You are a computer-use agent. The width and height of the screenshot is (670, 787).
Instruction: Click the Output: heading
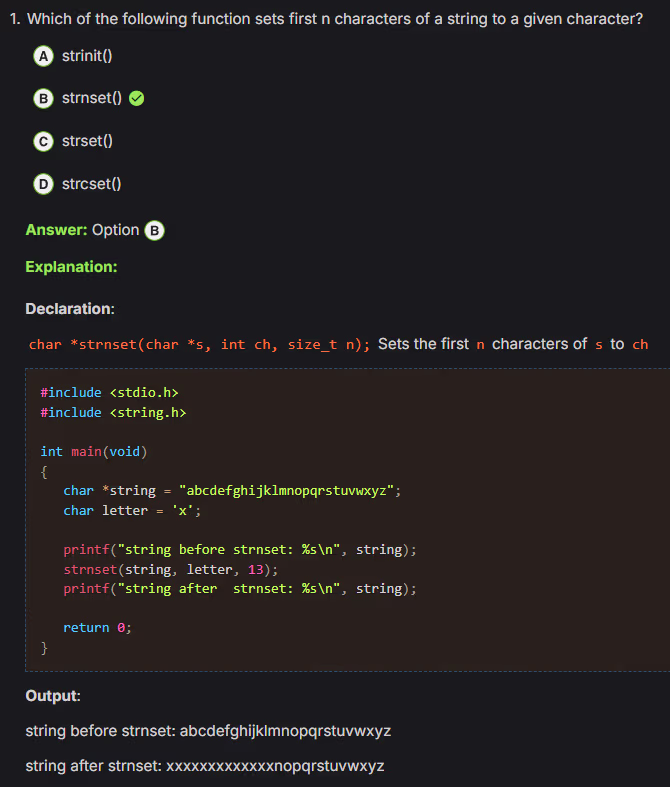pos(53,696)
